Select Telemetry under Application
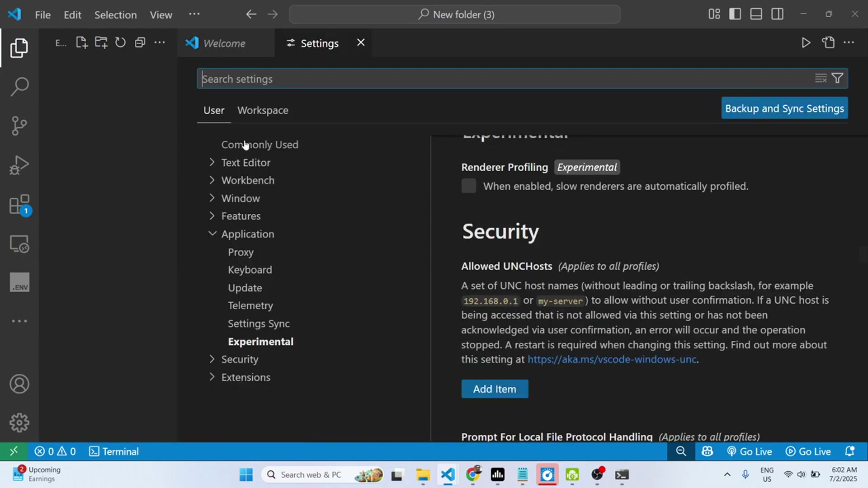The width and height of the screenshot is (868, 488). (x=250, y=306)
